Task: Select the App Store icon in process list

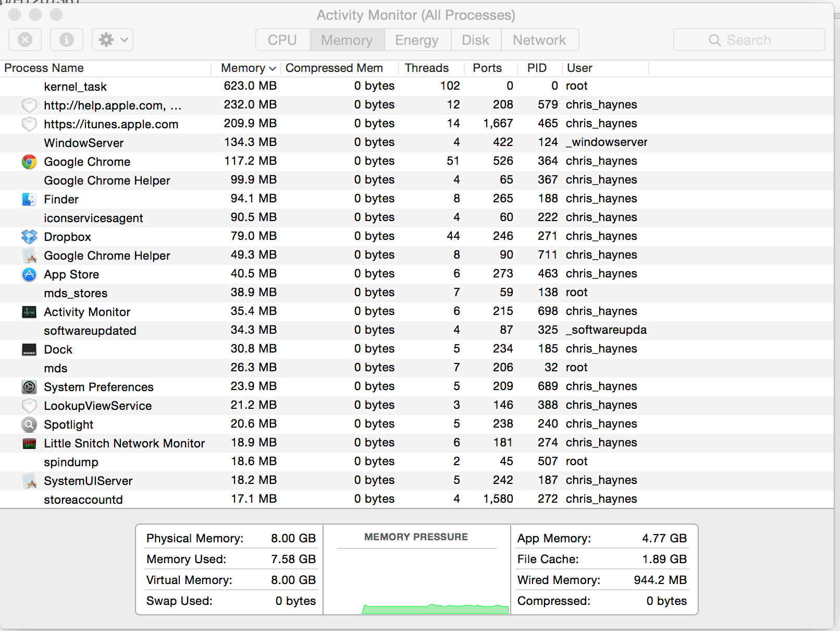Action: pos(29,274)
